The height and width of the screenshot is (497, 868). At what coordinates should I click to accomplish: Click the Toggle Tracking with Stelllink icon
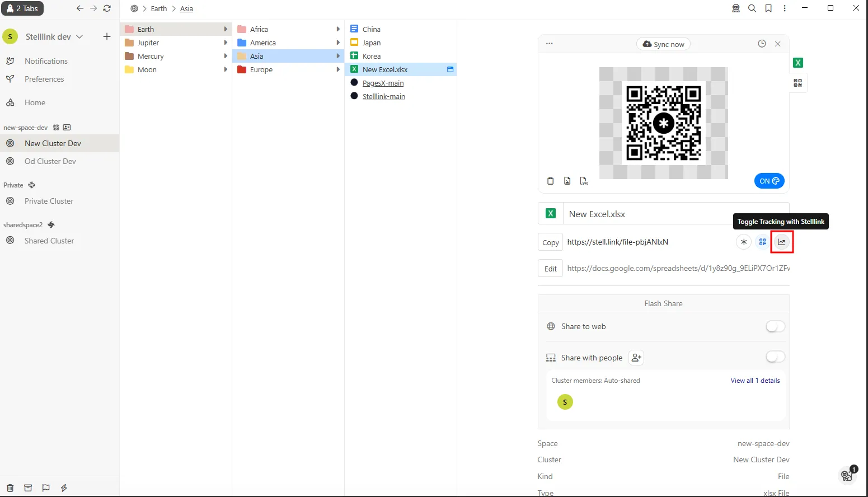coord(781,242)
